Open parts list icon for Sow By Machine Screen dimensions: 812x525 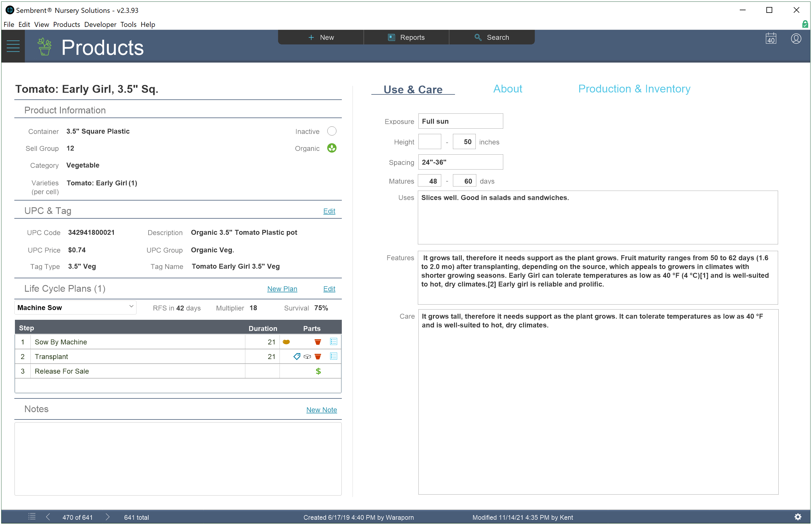tap(334, 342)
